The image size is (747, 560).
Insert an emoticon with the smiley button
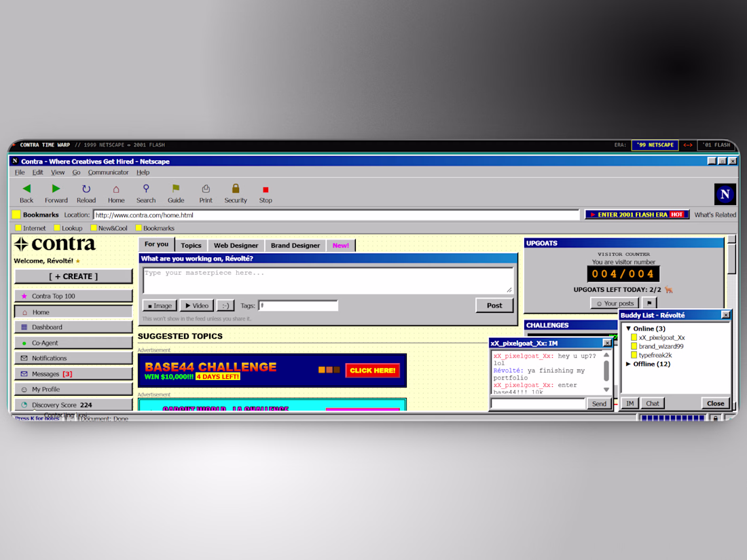coord(225,305)
